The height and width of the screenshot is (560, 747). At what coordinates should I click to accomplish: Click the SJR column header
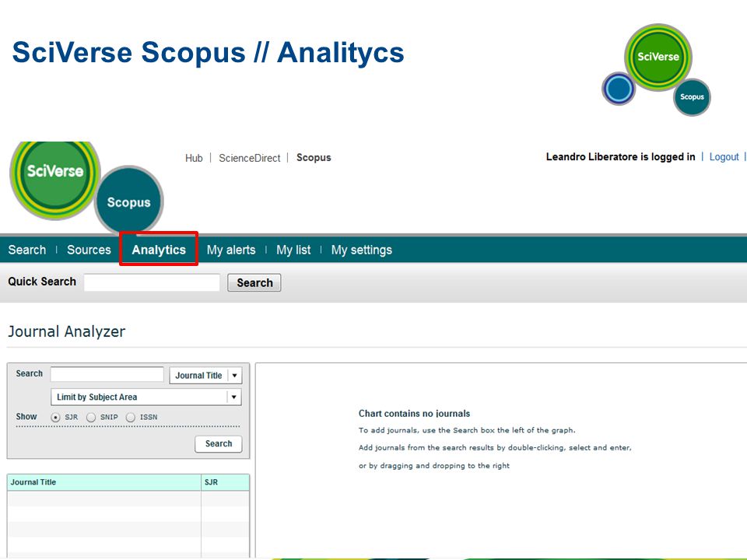click(226, 482)
